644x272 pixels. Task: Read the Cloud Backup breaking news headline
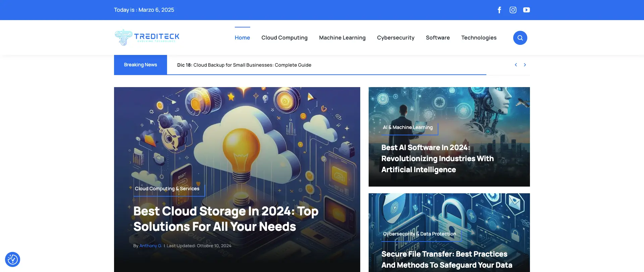252,65
